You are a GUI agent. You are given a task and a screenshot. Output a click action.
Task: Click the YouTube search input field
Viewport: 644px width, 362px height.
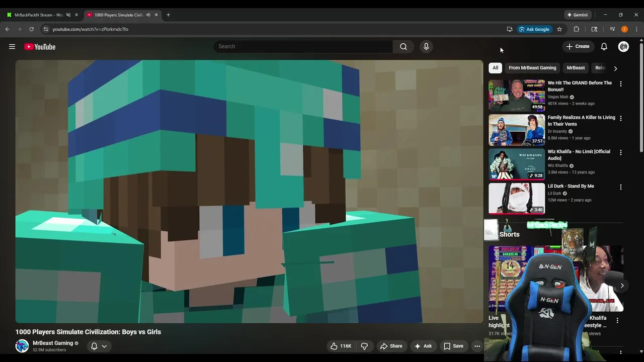pyautogui.click(x=303, y=47)
